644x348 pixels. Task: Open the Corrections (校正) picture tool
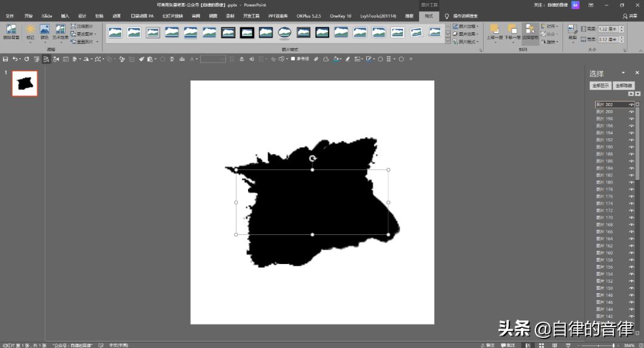coord(30,30)
